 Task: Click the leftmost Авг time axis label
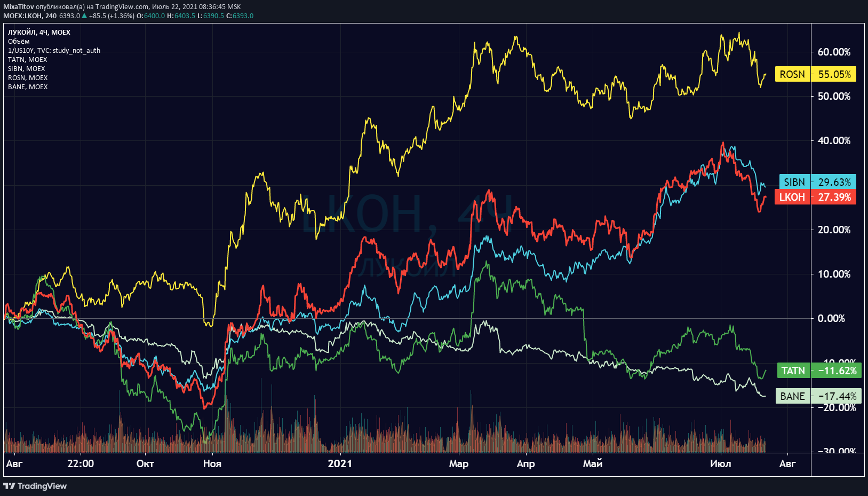pyautogui.click(x=14, y=463)
